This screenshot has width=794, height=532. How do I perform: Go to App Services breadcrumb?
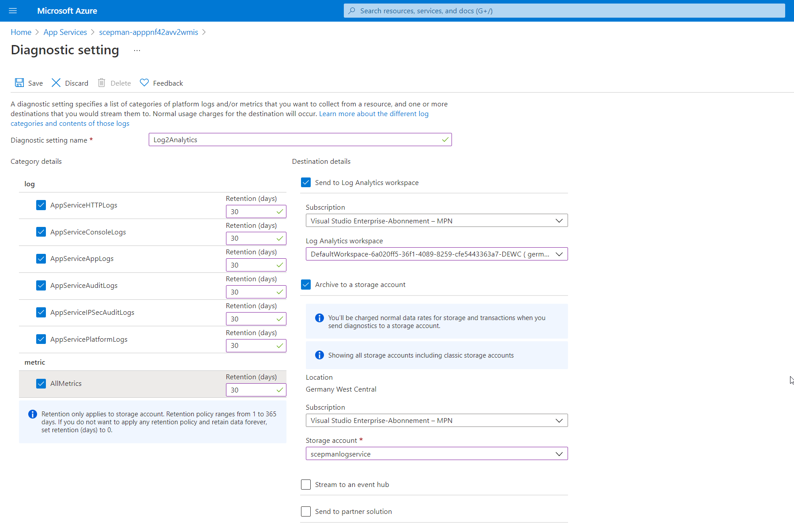(65, 32)
